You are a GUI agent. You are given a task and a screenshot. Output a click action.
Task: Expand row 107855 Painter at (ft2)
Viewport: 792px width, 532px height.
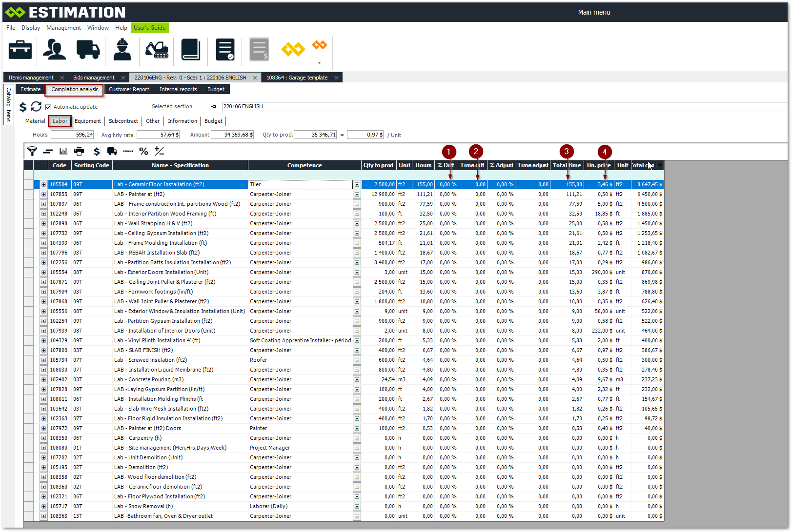pyautogui.click(x=43, y=195)
